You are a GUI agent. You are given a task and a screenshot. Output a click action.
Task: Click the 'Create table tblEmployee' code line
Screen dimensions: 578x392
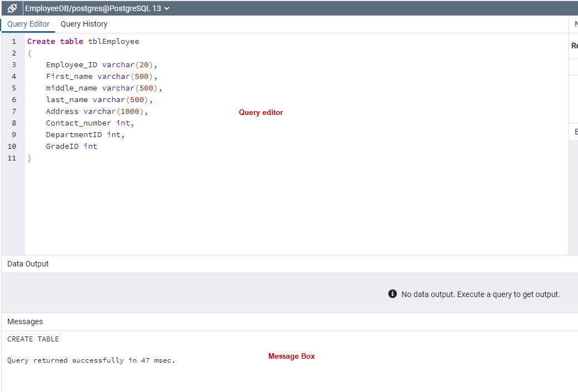[x=83, y=41]
